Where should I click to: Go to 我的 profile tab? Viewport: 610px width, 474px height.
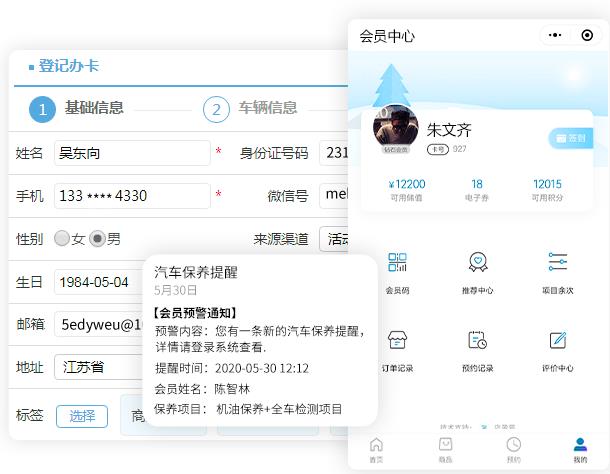click(580, 449)
